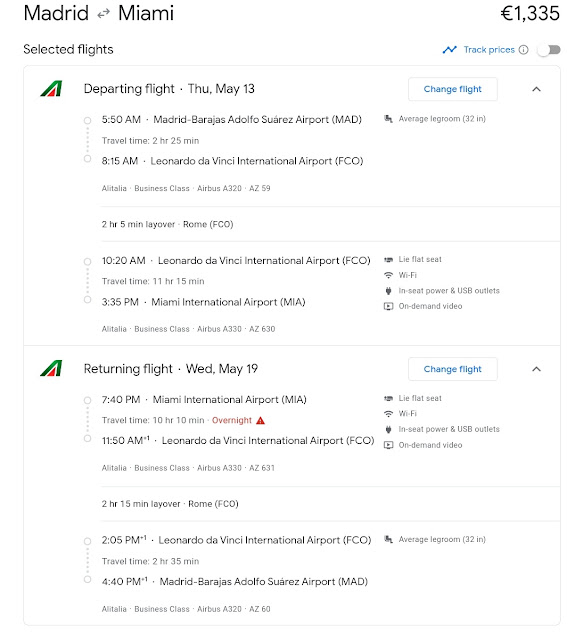Click the Track prices link text
This screenshot has width=575, height=640.
pyautogui.click(x=489, y=50)
